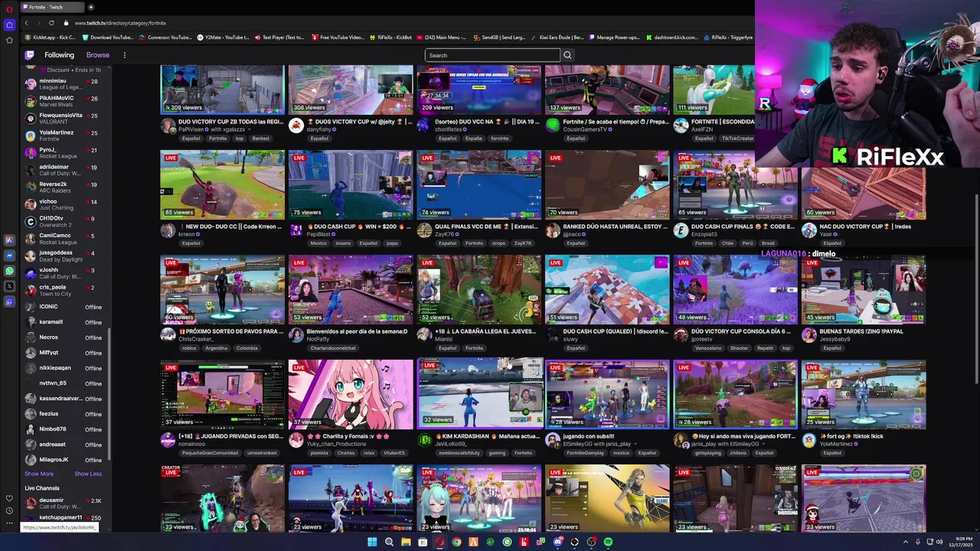The height and width of the screenshot is (551, 980).
Task: Open the clock and date in taskbar
Action: tap(962, 542)
